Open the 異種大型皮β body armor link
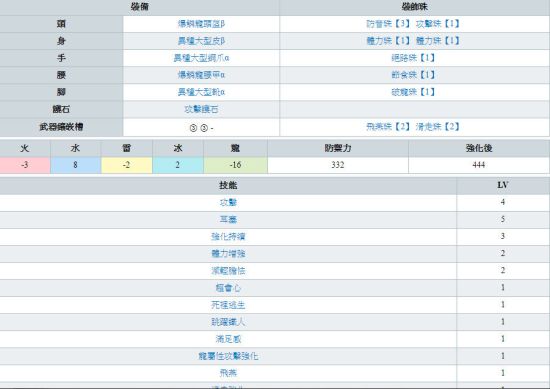The width and height of the screenshot is (550, 389). (201, 41)
